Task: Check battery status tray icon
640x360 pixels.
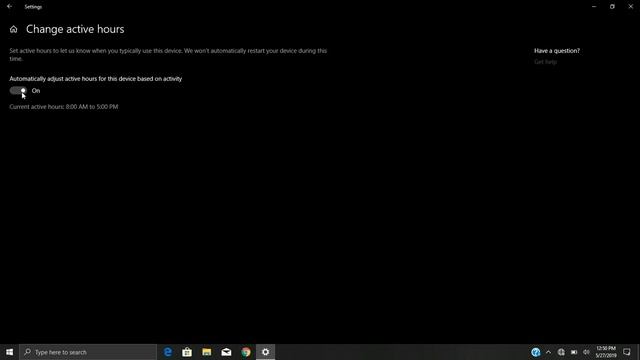Action: click(x=574, y=352)
